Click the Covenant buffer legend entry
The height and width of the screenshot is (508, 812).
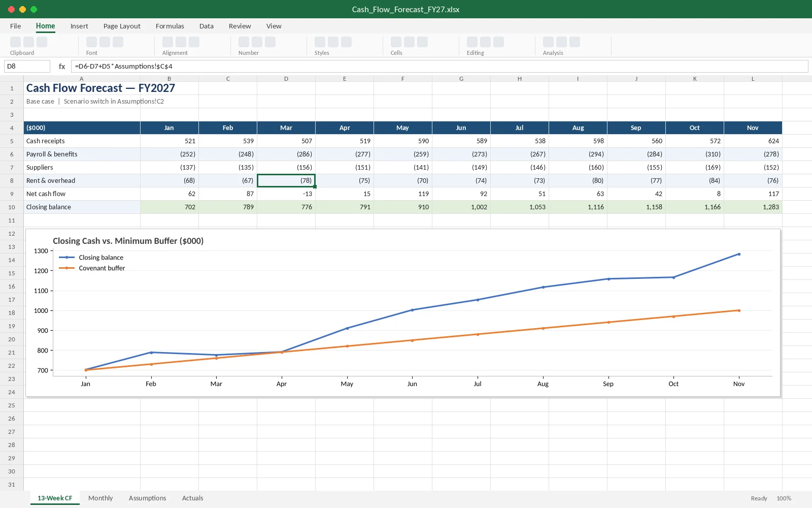tap(92, 268)
